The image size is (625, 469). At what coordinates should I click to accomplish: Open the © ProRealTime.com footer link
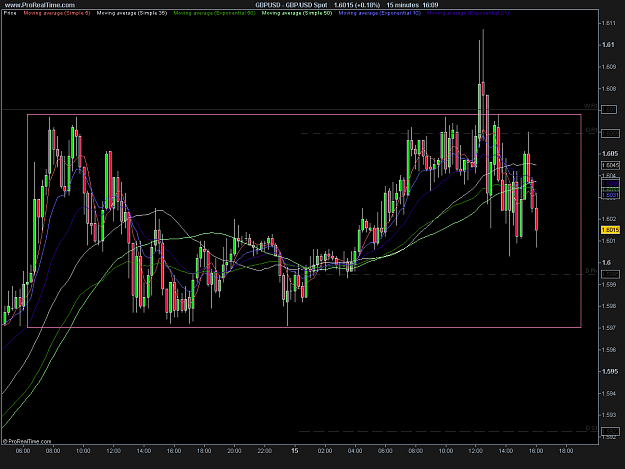point(27,442)
